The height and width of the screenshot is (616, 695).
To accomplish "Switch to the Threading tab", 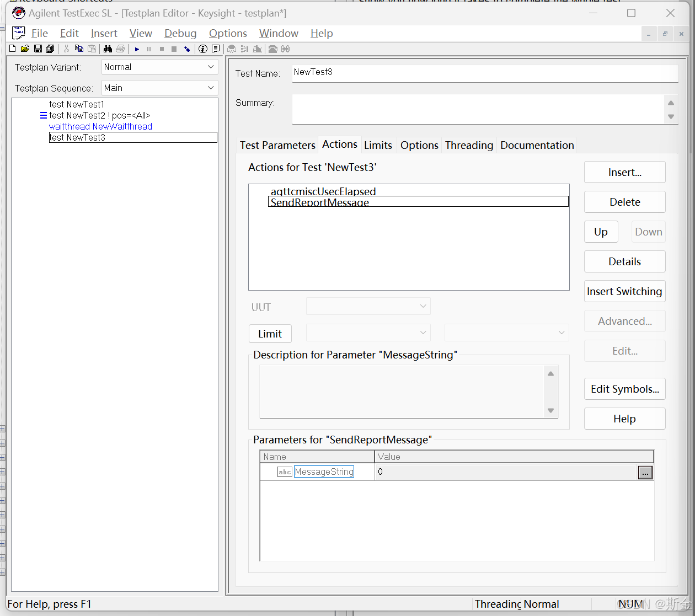I will [x=469, y=145].
